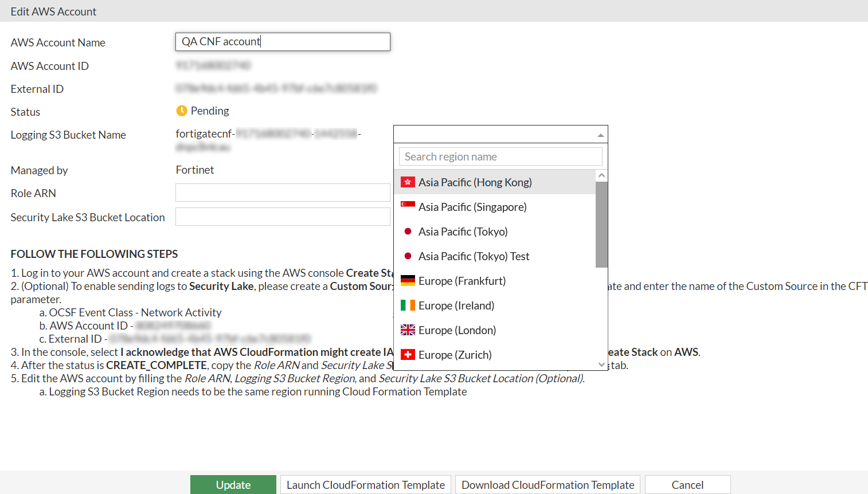Click Download CloudFormation Template
868x494 pixels.
pos(547,484)
